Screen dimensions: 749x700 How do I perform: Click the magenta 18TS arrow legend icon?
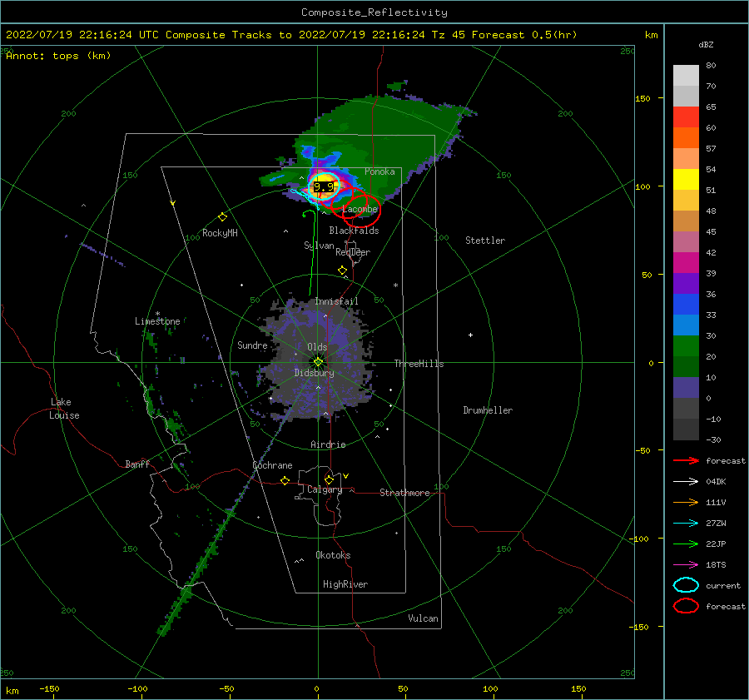click(x=686, y=565)
